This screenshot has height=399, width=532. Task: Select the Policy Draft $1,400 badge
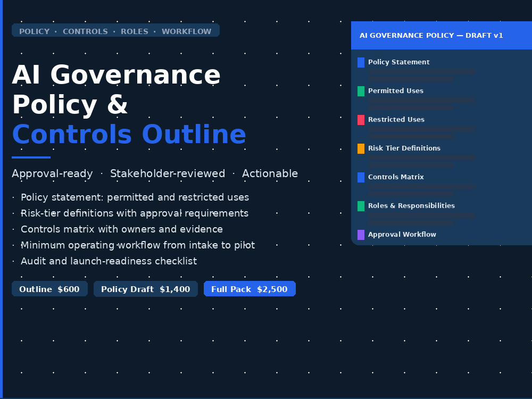[x=146, y=289]
